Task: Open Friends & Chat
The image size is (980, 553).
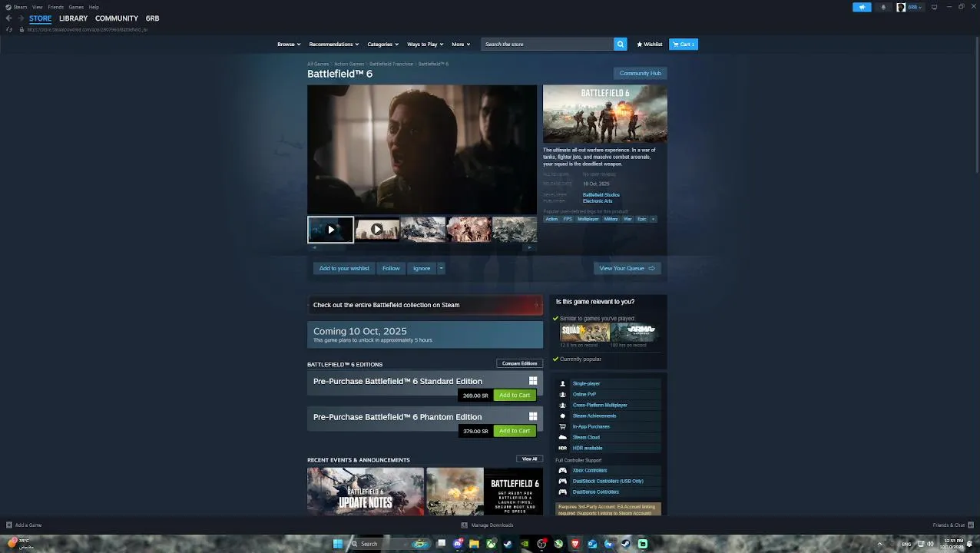Action: tap(952, 525)
